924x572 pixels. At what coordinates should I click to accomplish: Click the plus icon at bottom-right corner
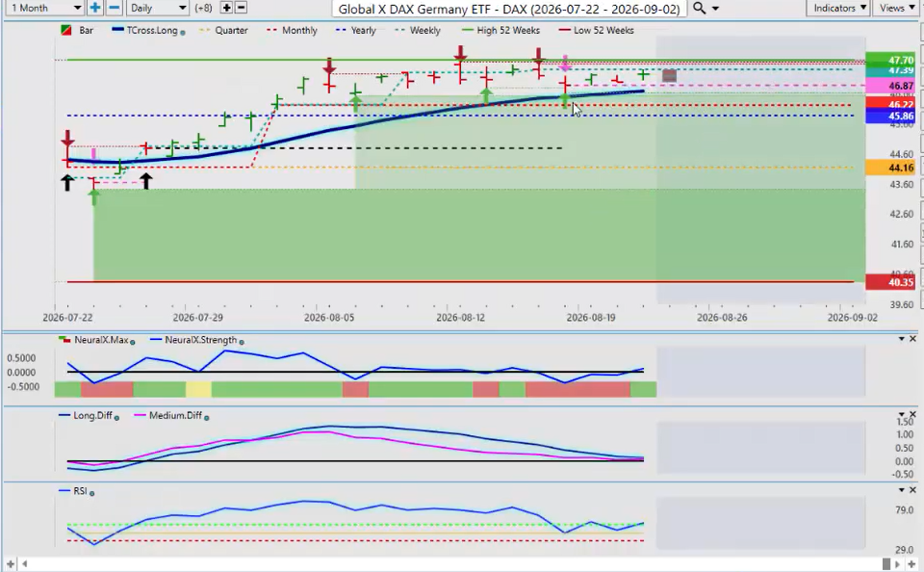pos(911,564)
